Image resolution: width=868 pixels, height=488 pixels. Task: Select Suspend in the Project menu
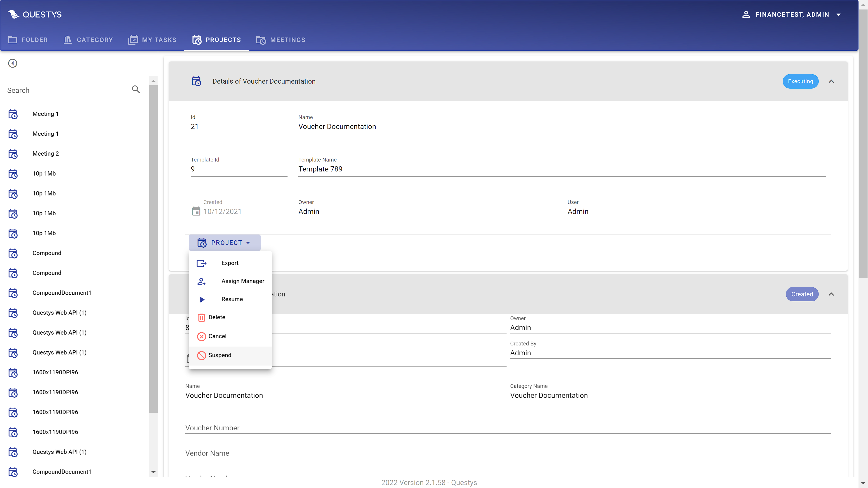coord(230,355)
